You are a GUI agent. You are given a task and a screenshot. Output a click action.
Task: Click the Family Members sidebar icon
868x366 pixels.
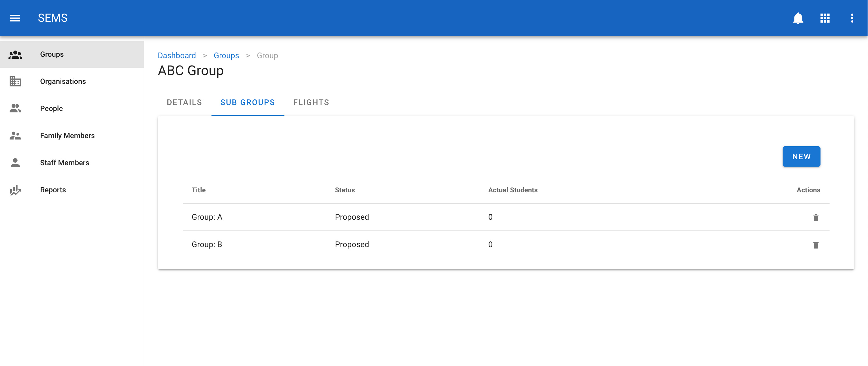click(15, 136)
